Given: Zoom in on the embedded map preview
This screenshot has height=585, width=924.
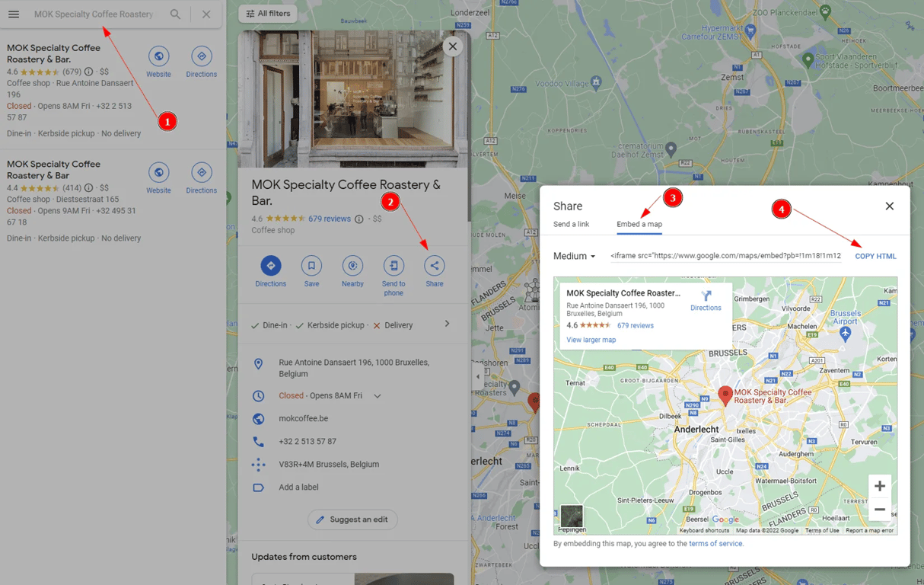Looking at the screenshot, I should 879,486.
